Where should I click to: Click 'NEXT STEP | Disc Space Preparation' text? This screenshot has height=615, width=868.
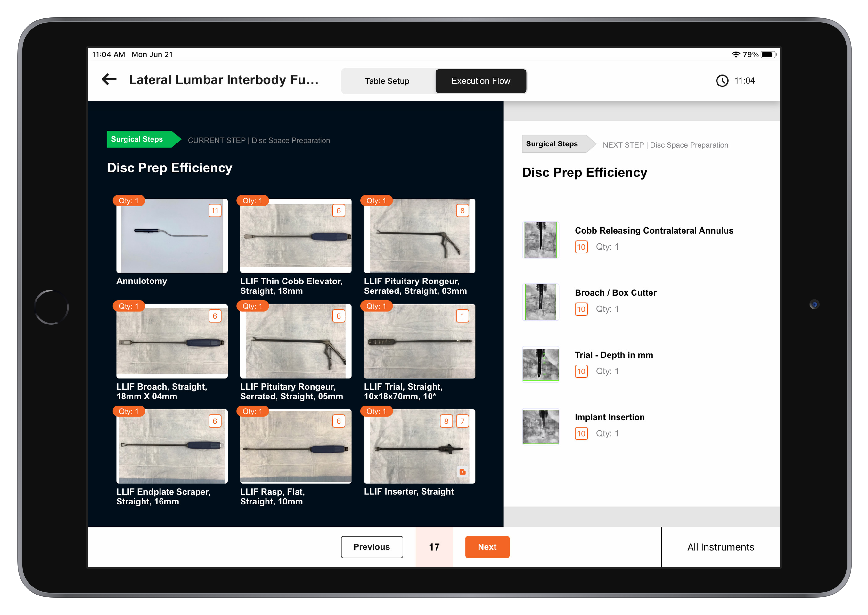point(665,145)
